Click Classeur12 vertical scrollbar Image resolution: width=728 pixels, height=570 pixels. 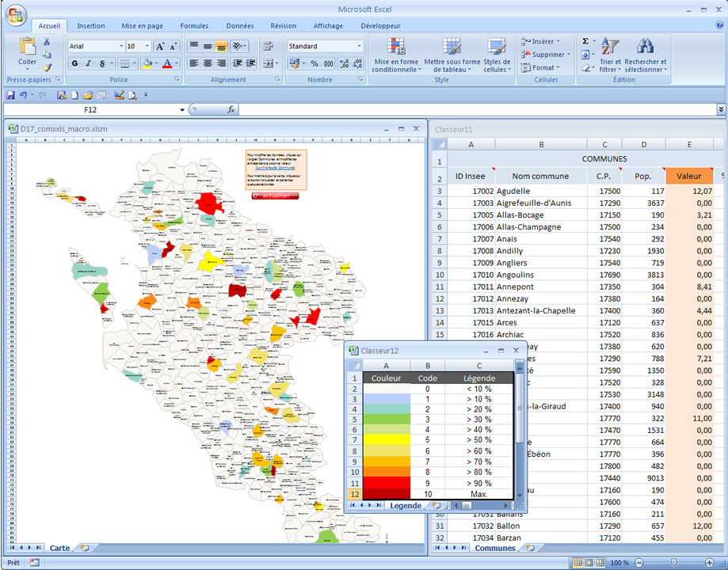[520, 429]
